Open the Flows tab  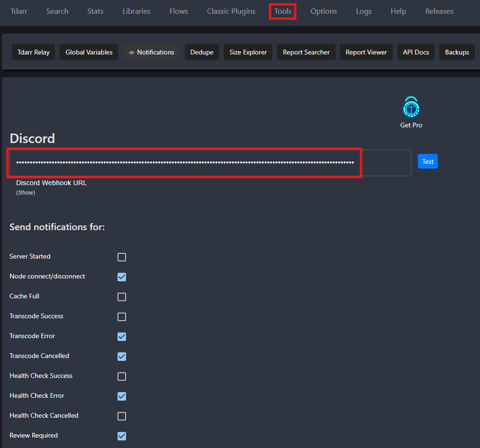[x=179, y=11]
